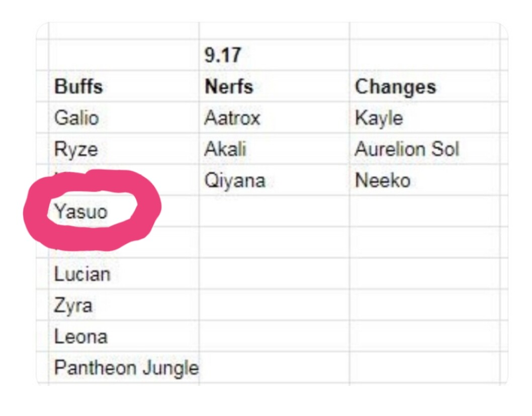Viewport: 532px width, 416px height.
Task: Select the Kayle cell under Changes
Action: [x=425, y=118]
